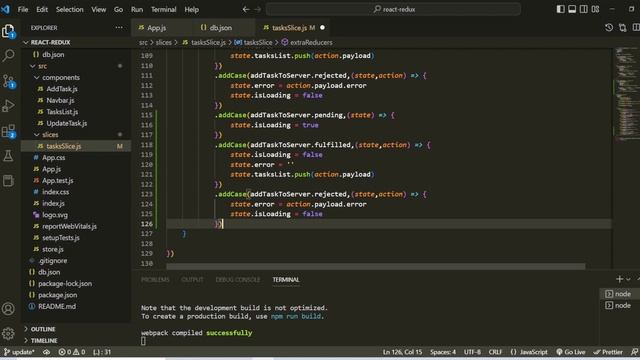Screen dimensions: 640x360
Task: Open the Run and Debug view
Action: pos(8,106)
